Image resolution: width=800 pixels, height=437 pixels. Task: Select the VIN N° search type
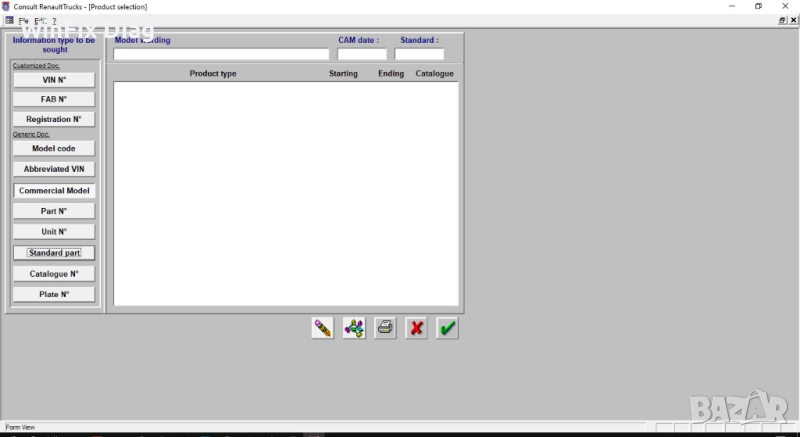(x=54, y=80)
